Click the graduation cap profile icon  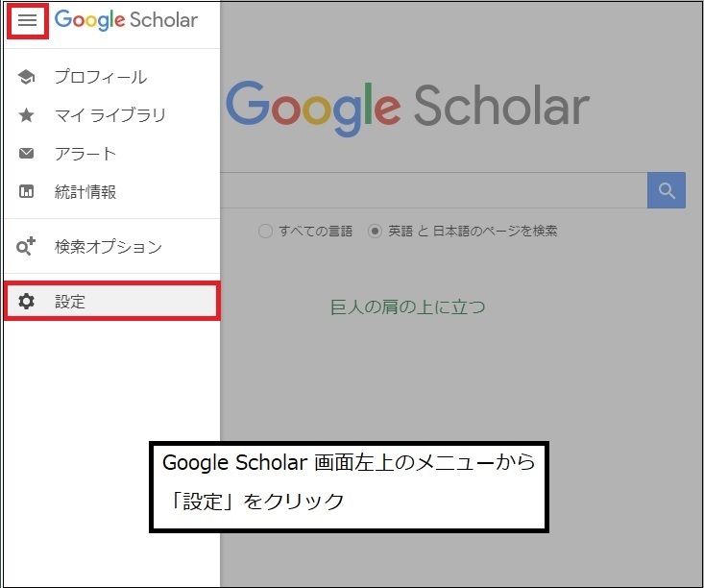coord(27,77)
